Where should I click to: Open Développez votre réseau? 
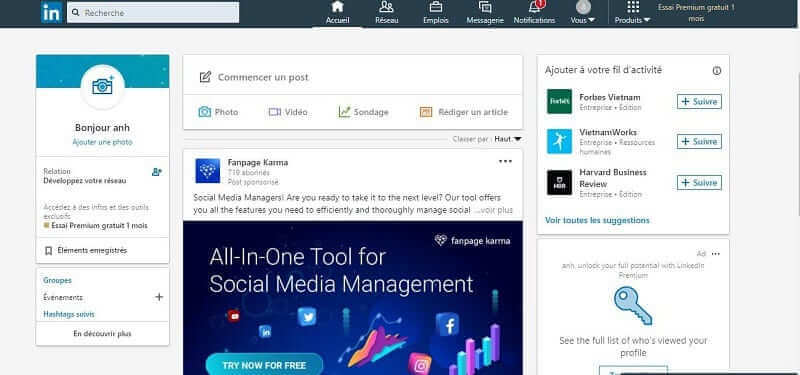(85, 181)
